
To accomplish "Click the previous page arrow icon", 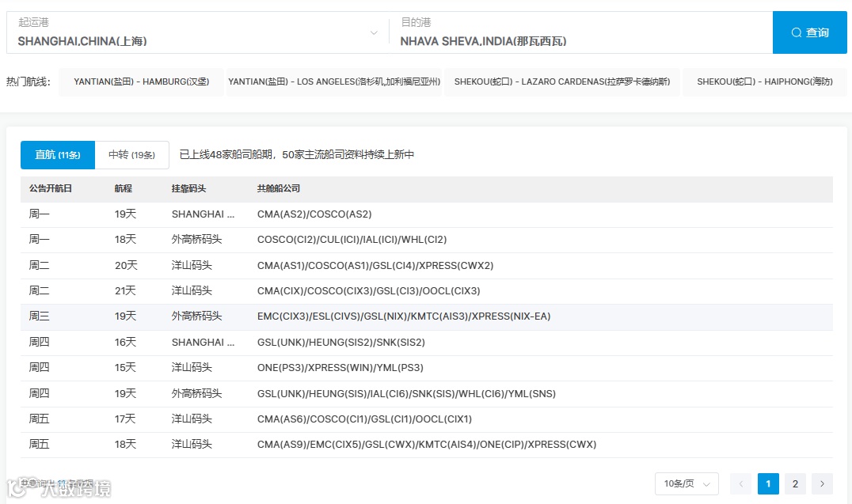I will (740, 483).
